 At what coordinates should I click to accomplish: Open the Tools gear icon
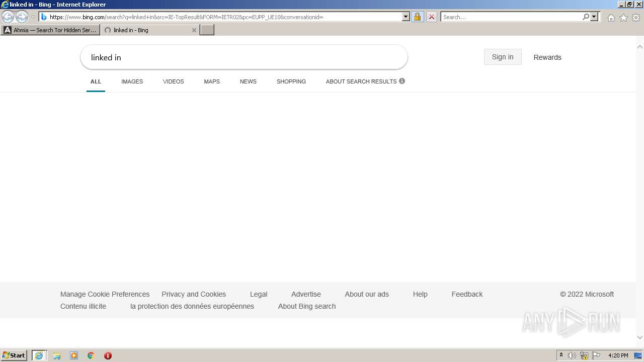tap(636, 18)
